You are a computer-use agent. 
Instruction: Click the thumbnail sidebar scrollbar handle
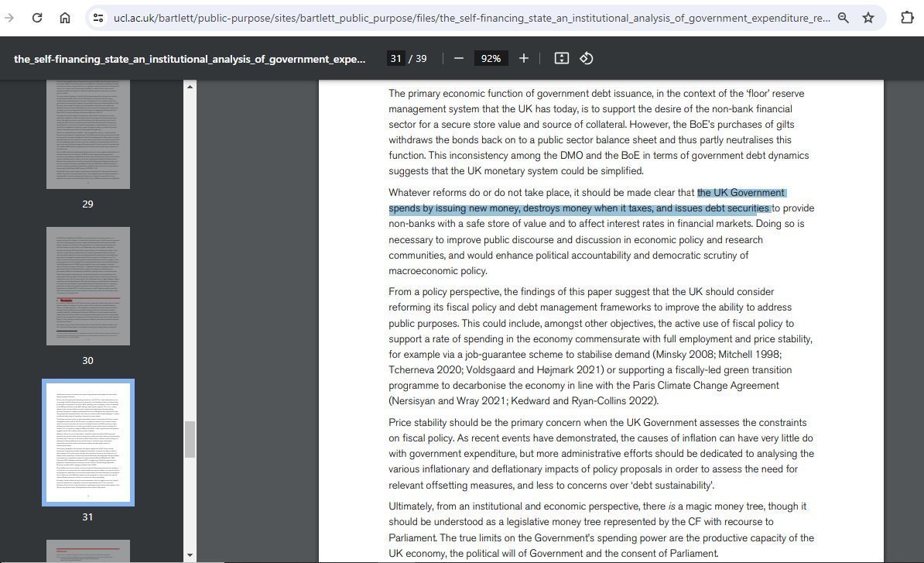point(190,439)
